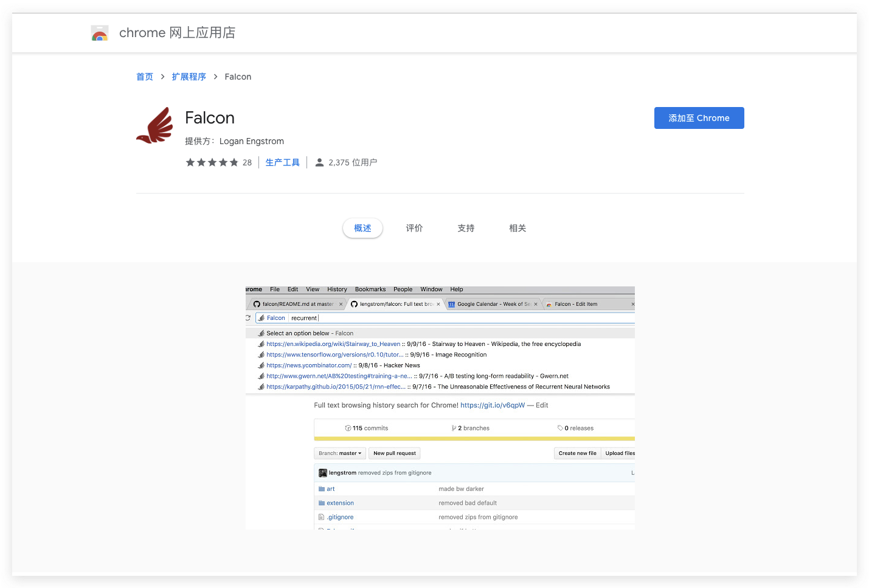Click the Falcon extension bird logo

(155, 125)
